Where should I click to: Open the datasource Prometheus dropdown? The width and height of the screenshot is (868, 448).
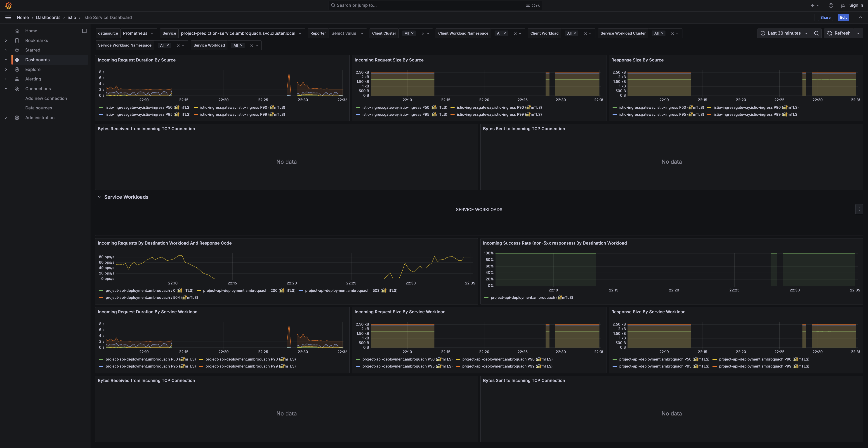coord(139,33)
